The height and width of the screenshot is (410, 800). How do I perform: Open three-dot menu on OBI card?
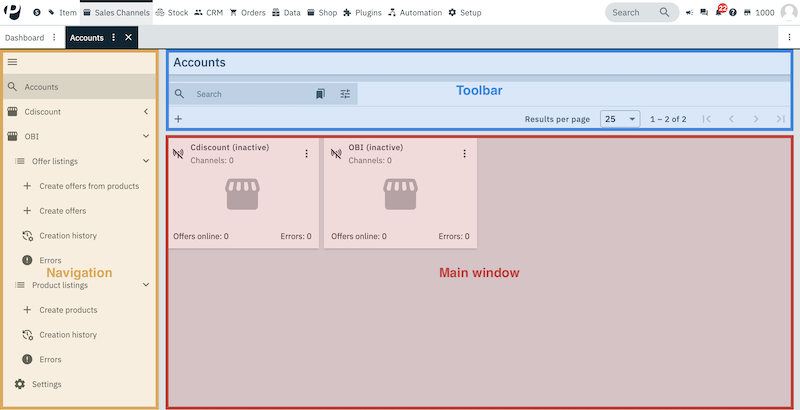coord(464,154)
